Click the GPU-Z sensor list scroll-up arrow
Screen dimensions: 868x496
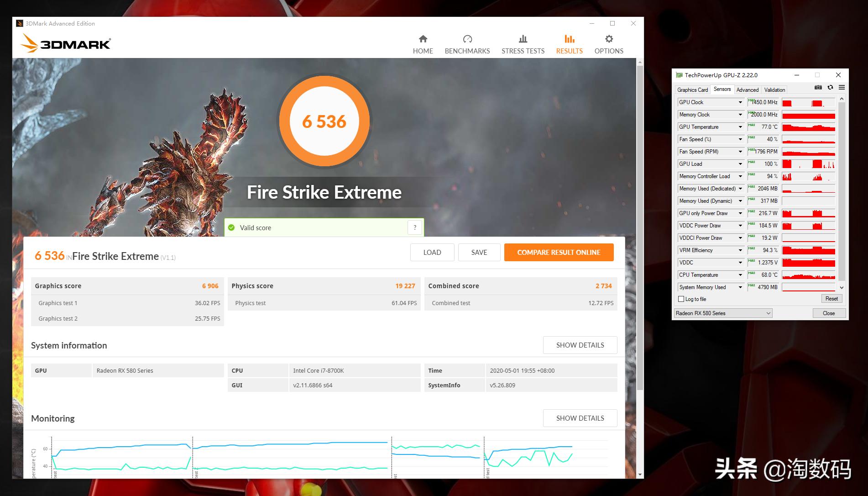pyautogui.click(x=842, y=99)
